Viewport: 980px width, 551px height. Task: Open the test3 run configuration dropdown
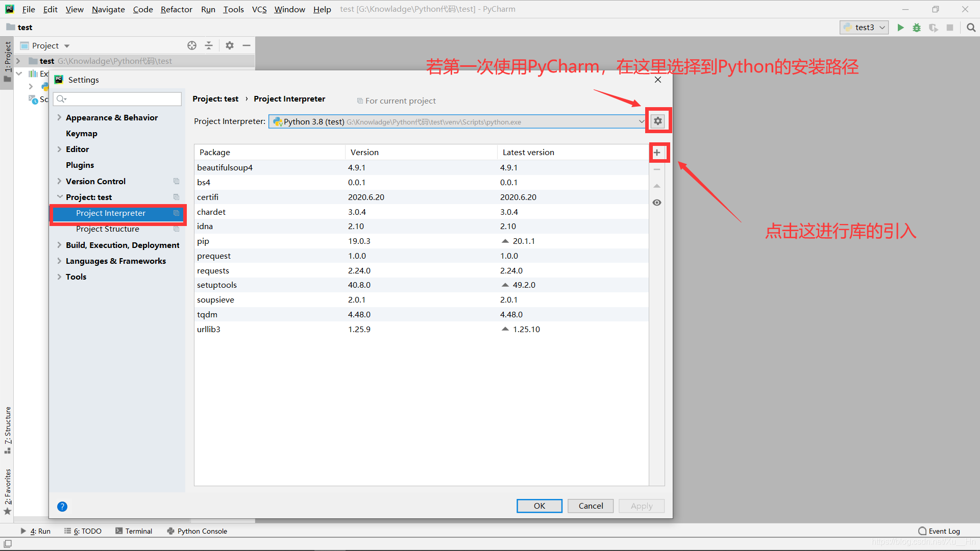[864, 28]
